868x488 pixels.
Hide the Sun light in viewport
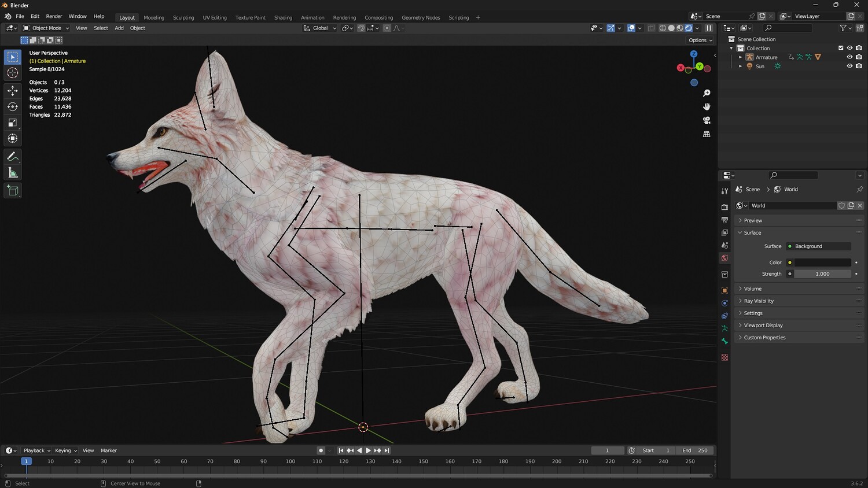pyautogui.click(x=849, y=66)
